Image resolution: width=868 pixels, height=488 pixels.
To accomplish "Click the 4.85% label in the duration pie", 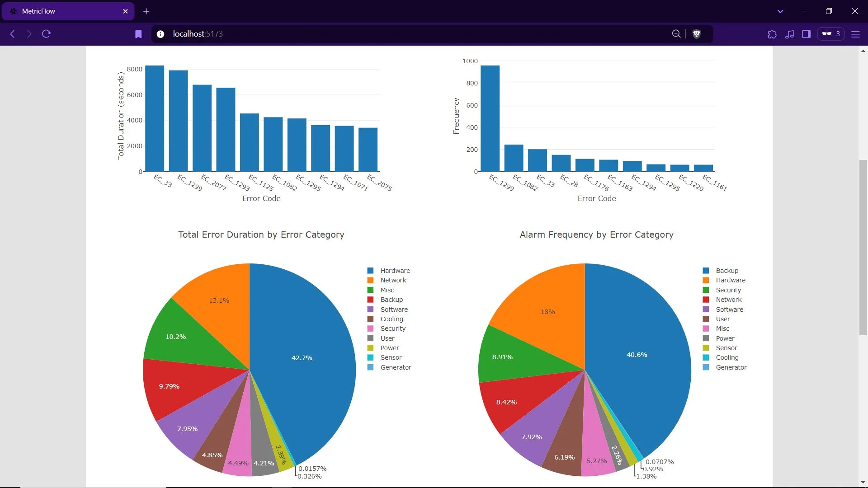I will [212, 455].
